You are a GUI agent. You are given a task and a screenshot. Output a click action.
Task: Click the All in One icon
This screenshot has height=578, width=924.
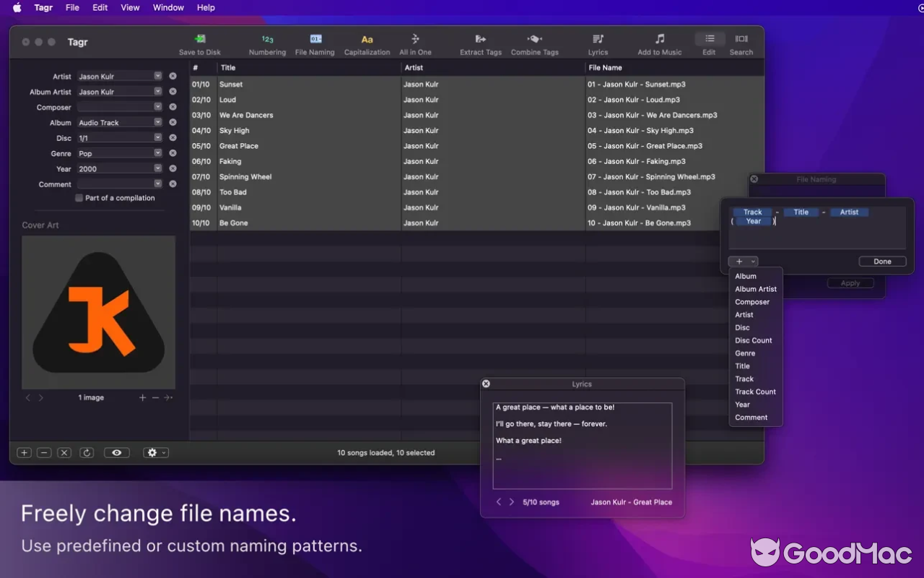click(x=415, y=39)
